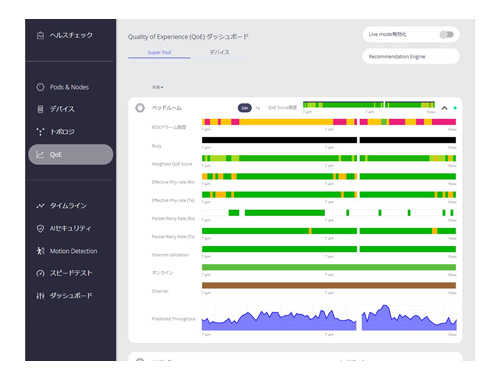Click the dashboard title Quality of Experience
The height and width of the screenshot is (380, 500).
188,37
